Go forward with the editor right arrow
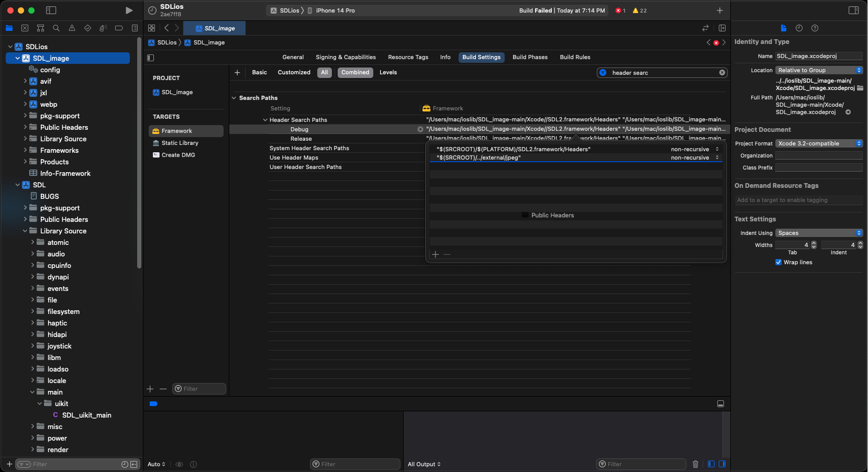 176,28
